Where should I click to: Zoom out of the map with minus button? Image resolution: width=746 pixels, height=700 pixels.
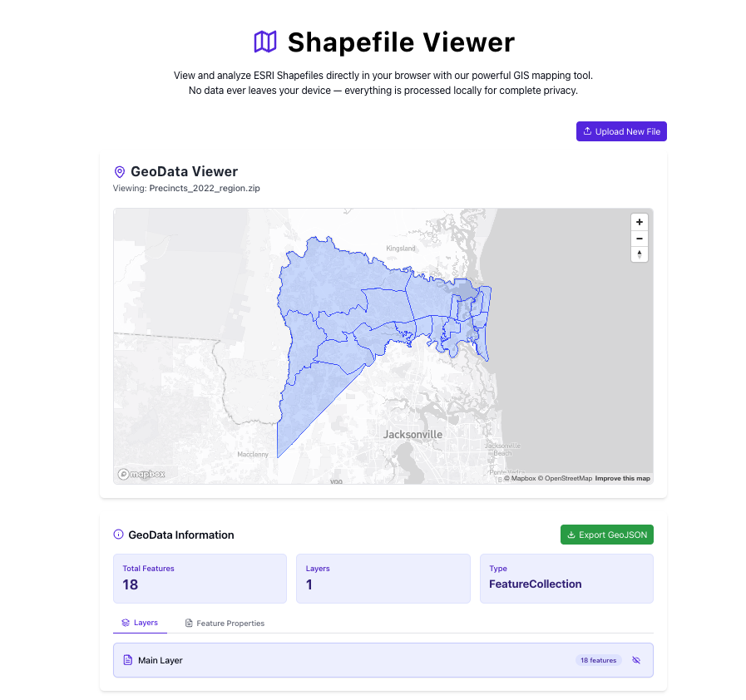(639, 238)
